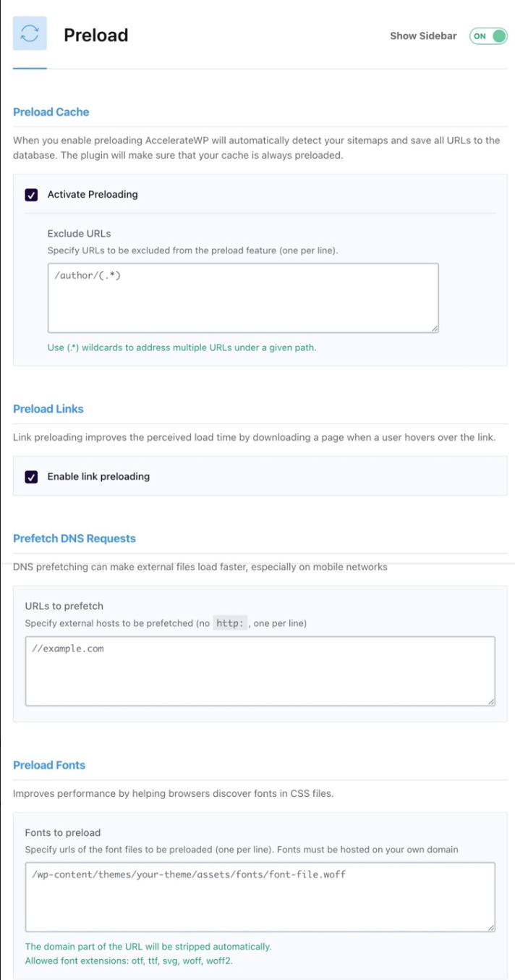The height and width of the screenshot is (980, 515).
Task: Open the Preload Cache section heading
Action: [51, 112]
